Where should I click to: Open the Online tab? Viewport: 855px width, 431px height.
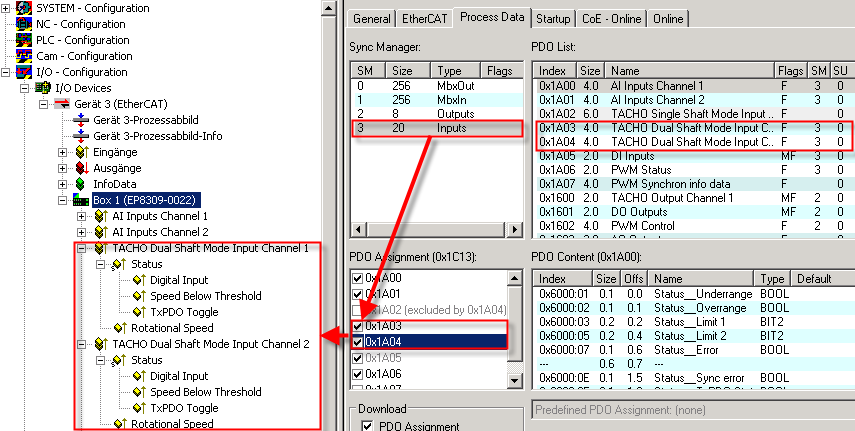(668, 19)
